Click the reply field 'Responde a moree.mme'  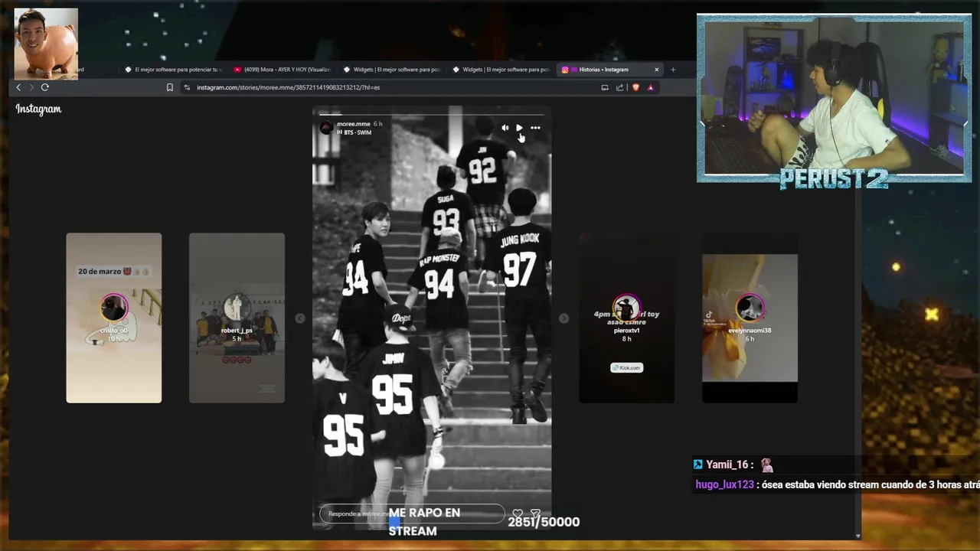(x=412, y=514)
